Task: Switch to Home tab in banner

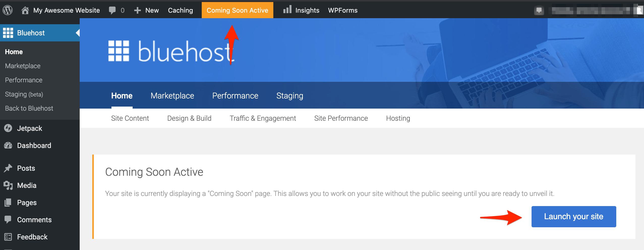Action: click(x=122, y=96)
